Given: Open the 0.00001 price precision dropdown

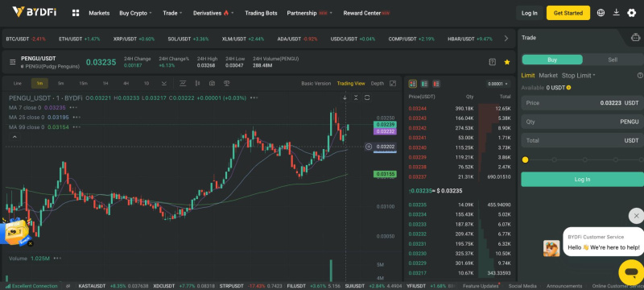Looking at the screenshot, I should [x=497, y=84].
